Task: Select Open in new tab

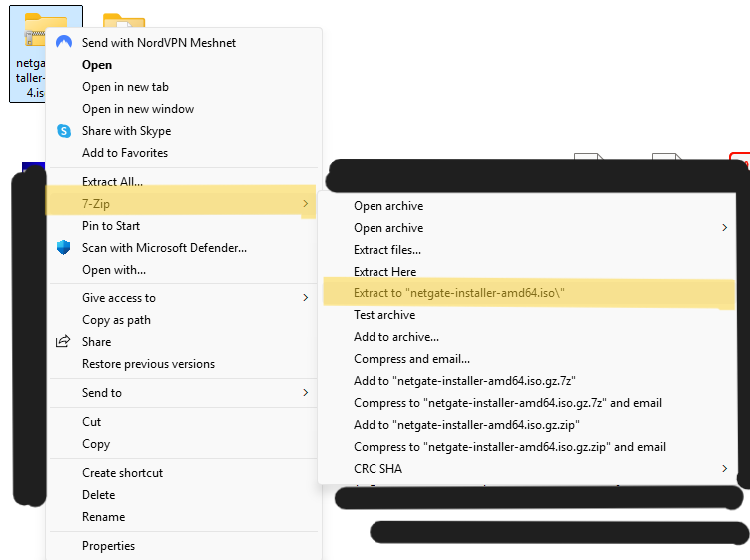Action: pos(184,87)
